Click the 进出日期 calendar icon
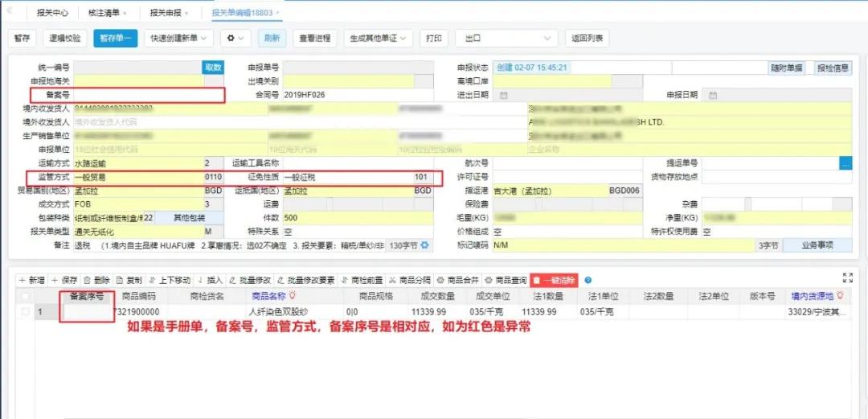The width and height of the screenshot is (868, 419). (504, 96)
